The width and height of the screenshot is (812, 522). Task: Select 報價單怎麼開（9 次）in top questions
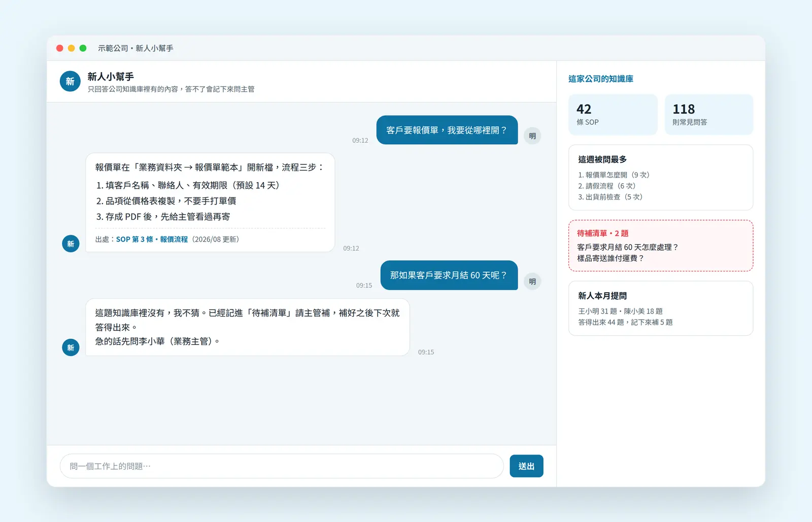coord(614,175)
